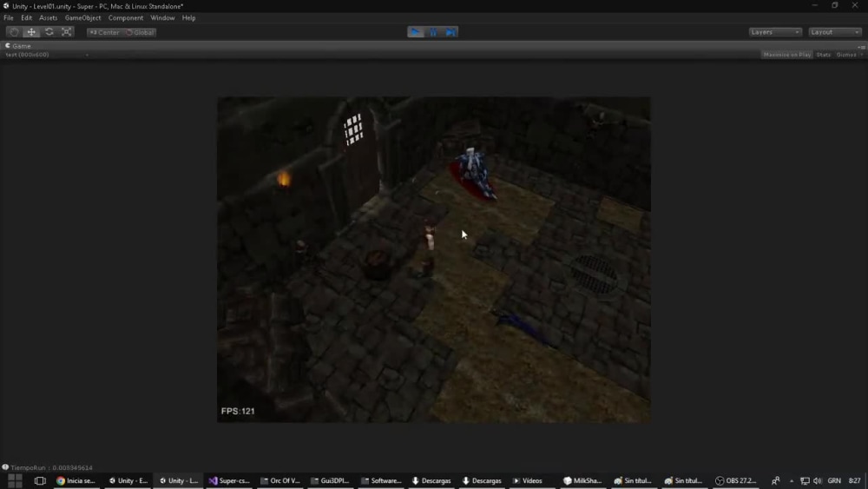Open the File menu
This screenshot has width=868, height=489.
9,17
